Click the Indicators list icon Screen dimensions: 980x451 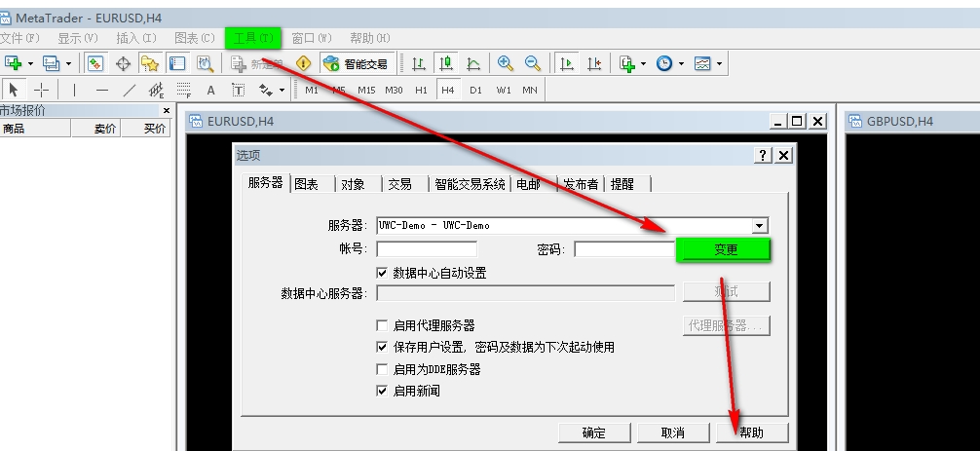627,63
